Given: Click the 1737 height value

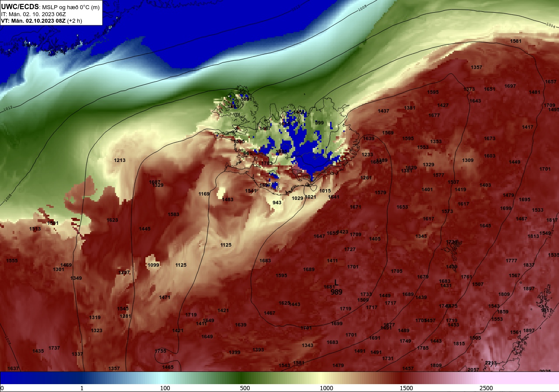Looking at the screenshot, I should pyautogui.click(x=54, y=348).
